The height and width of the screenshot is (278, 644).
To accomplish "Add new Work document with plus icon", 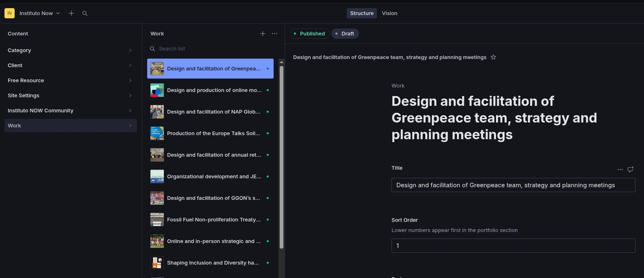I will click(263, 34).
